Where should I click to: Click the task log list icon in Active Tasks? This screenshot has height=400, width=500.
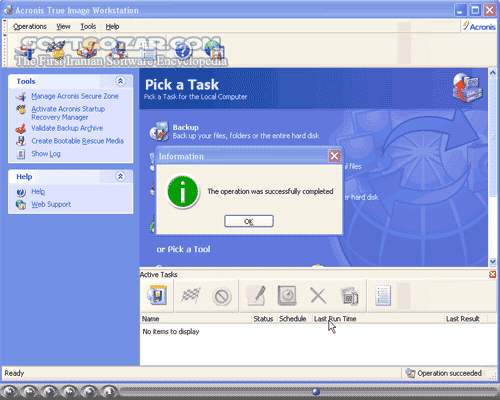(383, 295)
